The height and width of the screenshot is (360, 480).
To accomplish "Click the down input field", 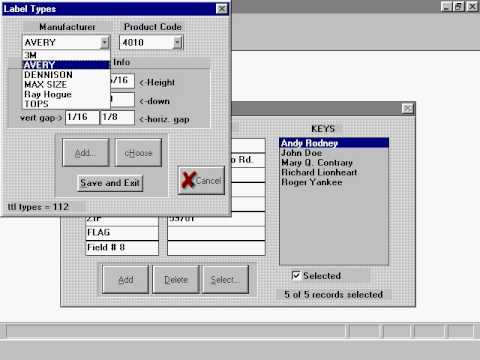I will click(x=122, y=99).
